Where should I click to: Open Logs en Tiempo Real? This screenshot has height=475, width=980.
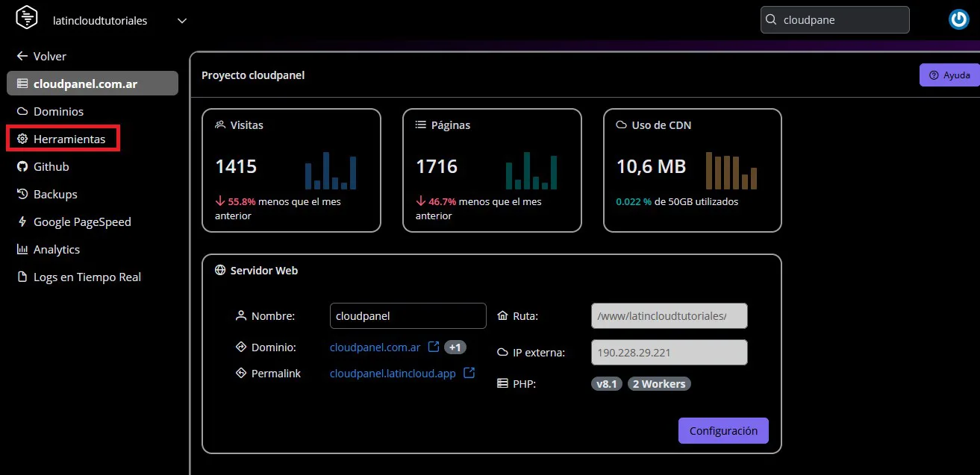coord(87,277)
